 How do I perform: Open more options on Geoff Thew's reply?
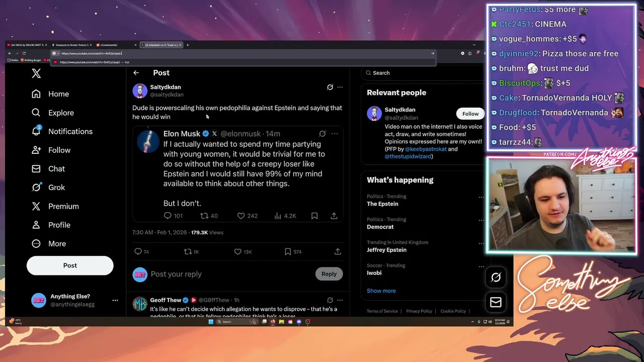340,300
